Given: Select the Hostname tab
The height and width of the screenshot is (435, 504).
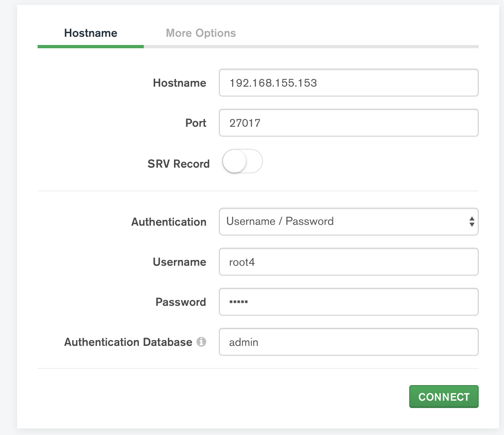Looking at the screenshot, I should coord(91,33).
